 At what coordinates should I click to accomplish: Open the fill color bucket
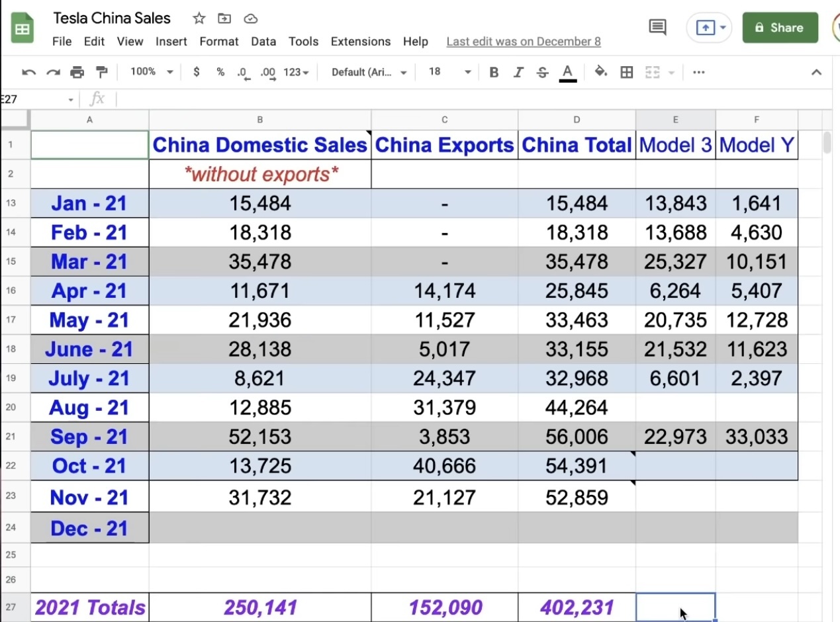point(600,71)
